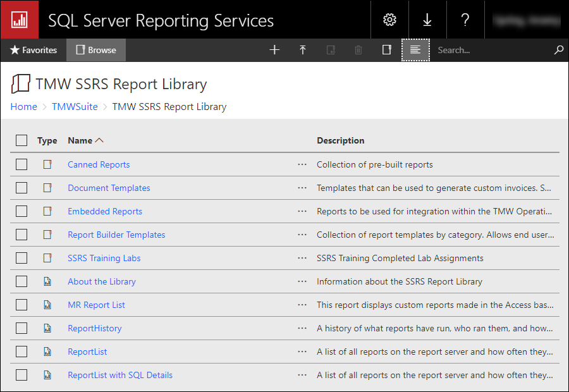Open ellipsis menu for Document Templates
The height and width of the screenshot is (392, 569).
point(302,188)
